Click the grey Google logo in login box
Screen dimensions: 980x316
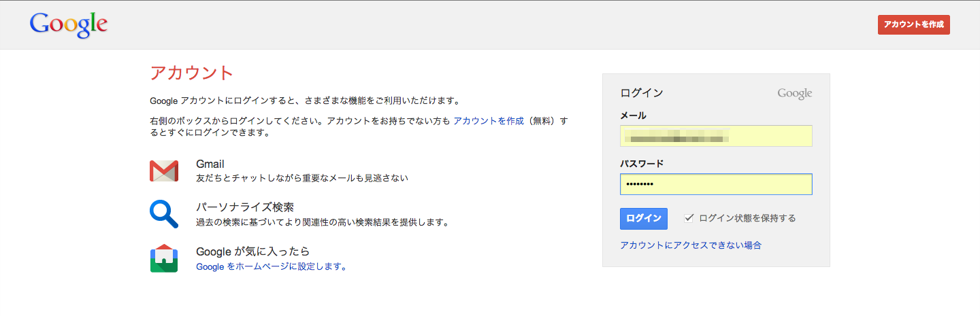coord(795,94)
